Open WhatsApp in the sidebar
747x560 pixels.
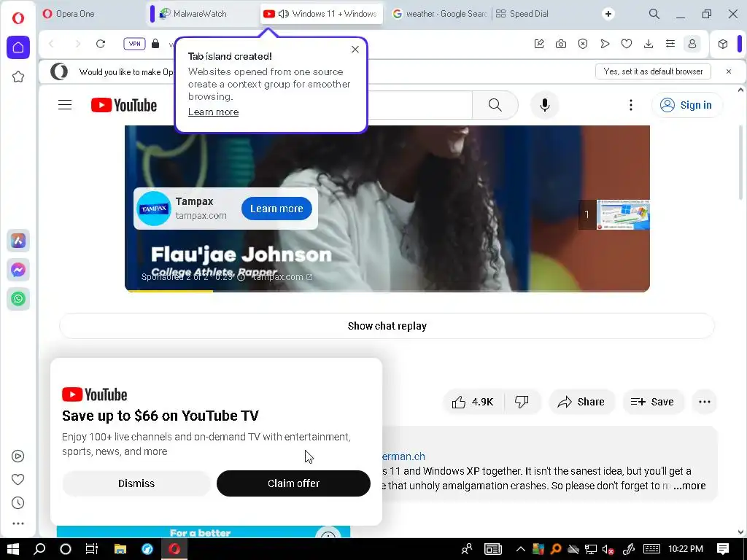[x=18, y=299]
